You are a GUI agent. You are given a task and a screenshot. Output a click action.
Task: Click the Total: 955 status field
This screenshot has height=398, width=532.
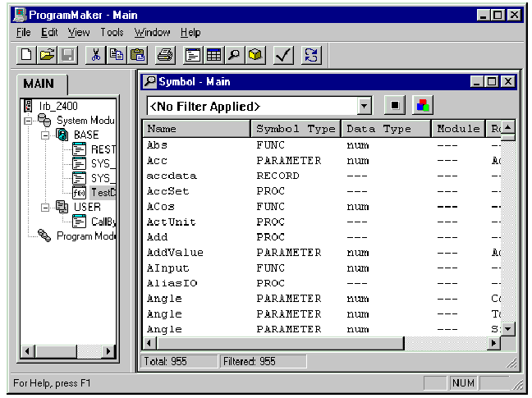(x=179, y=361)
